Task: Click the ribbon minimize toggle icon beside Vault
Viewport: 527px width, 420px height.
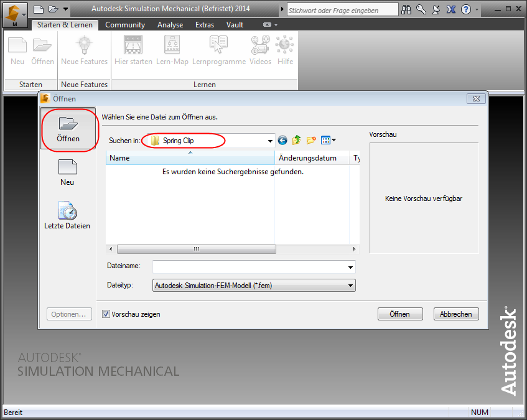Action: coord(267,25)
